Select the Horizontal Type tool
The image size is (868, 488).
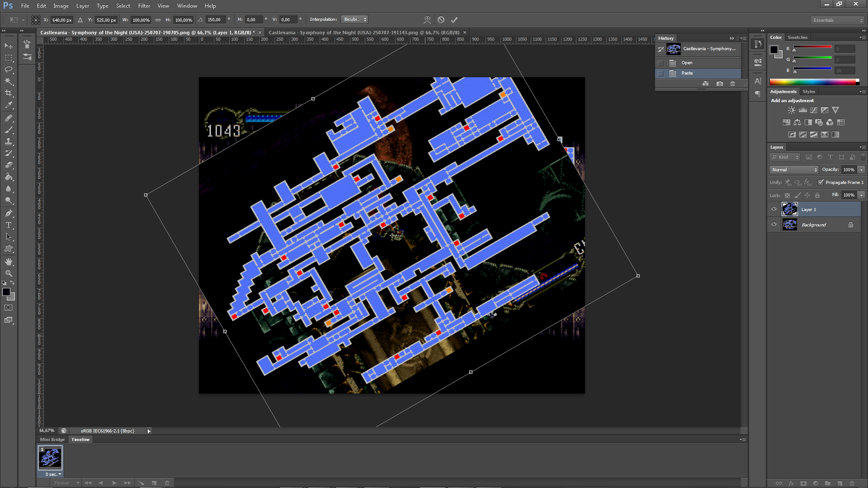click(9, 225)
